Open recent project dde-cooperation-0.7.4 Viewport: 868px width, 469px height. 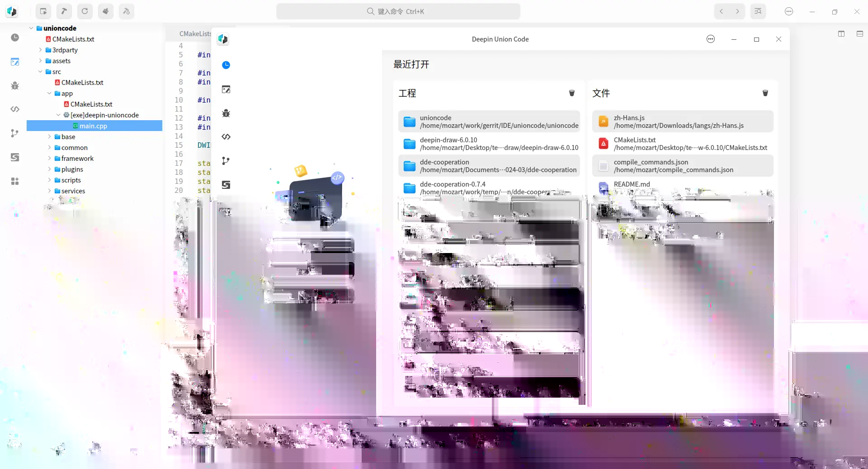point(489,188)
